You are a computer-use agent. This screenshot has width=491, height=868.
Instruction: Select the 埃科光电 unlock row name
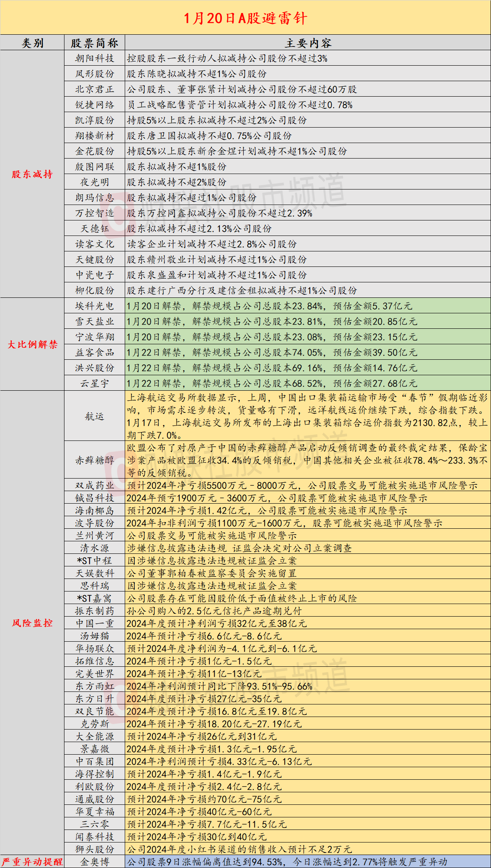(x=95, y=306)
